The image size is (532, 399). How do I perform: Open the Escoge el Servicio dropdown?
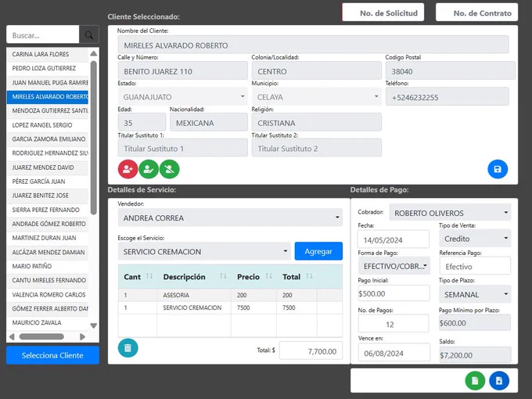coord(204,251)
